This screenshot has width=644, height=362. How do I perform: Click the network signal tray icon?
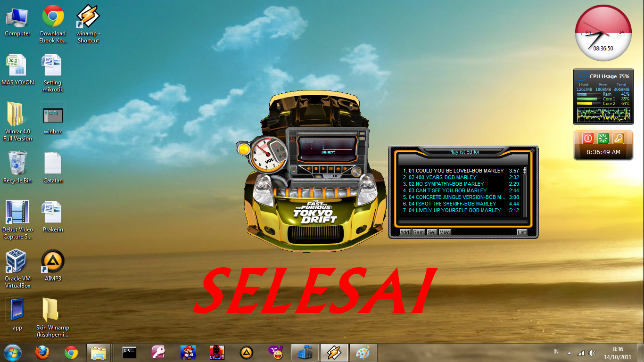point(581,353)
